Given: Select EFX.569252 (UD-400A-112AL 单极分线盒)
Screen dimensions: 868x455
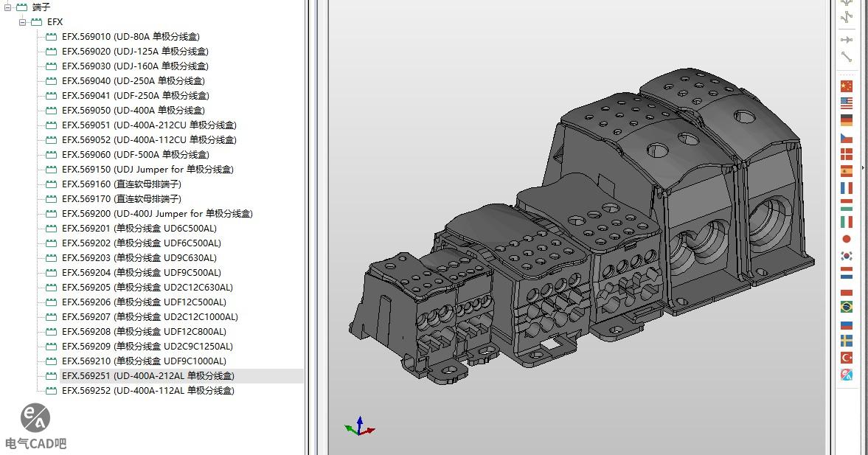Looking at the screenshot, I should (147, 391).
